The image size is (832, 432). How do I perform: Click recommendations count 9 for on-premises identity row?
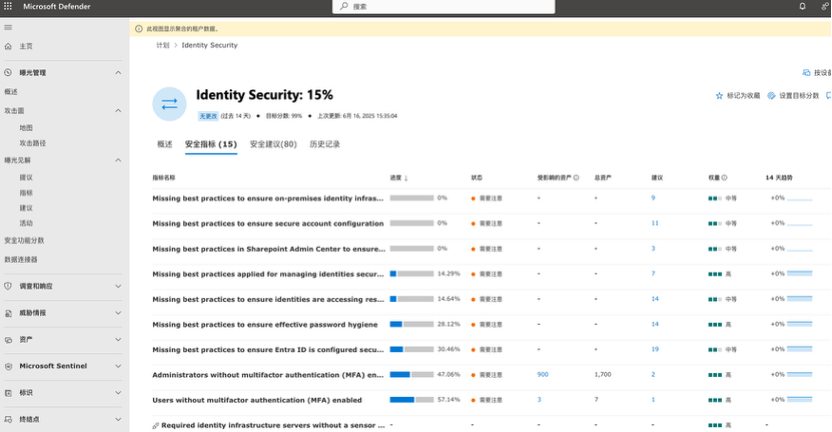tap(653, 198)
